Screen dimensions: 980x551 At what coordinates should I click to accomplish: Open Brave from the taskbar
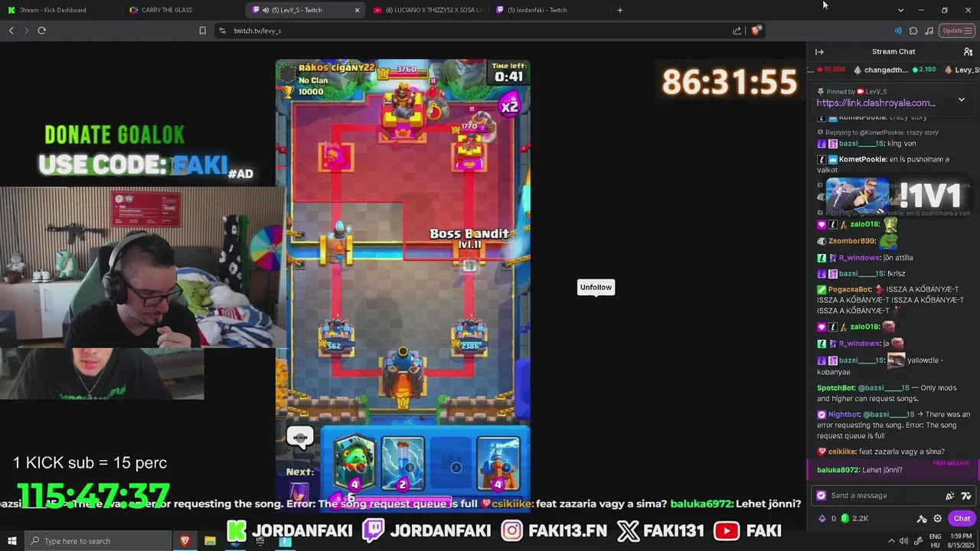coord(185,541)
